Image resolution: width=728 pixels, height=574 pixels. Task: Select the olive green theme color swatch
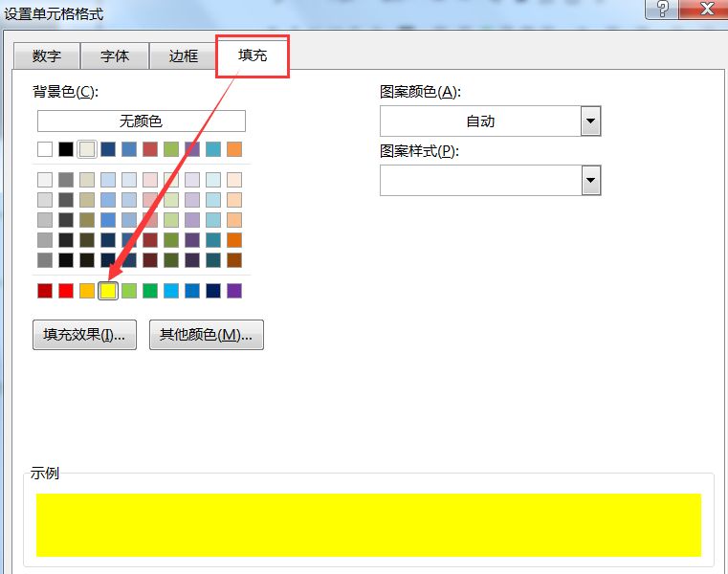[171, 149]
